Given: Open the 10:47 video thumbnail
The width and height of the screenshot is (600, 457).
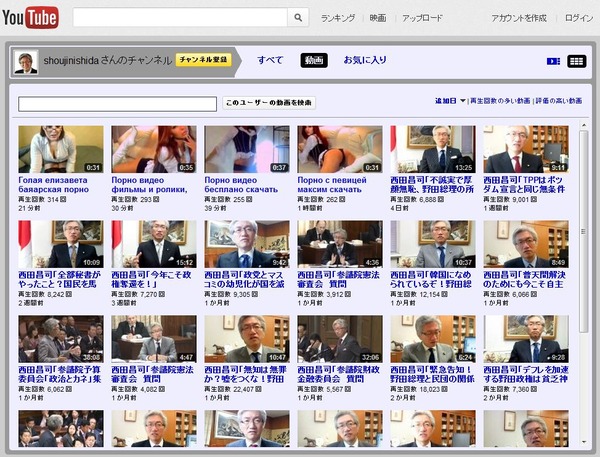Looking at the screenshot, I should click(x=247, y=339).
